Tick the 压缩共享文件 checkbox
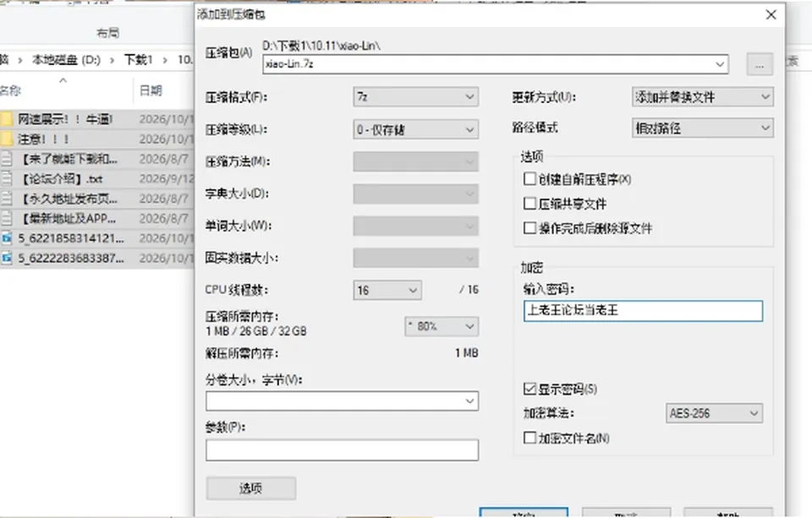 [x=529, y=204]
